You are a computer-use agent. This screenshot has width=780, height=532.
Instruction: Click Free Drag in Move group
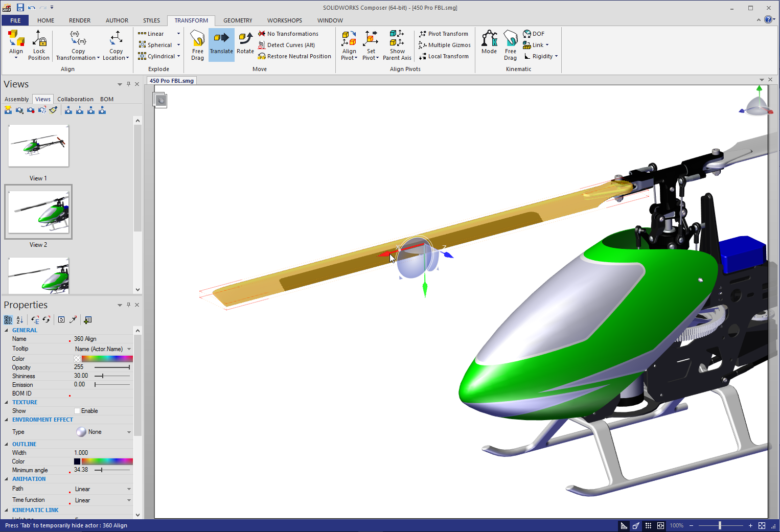(x=197, y=45)
